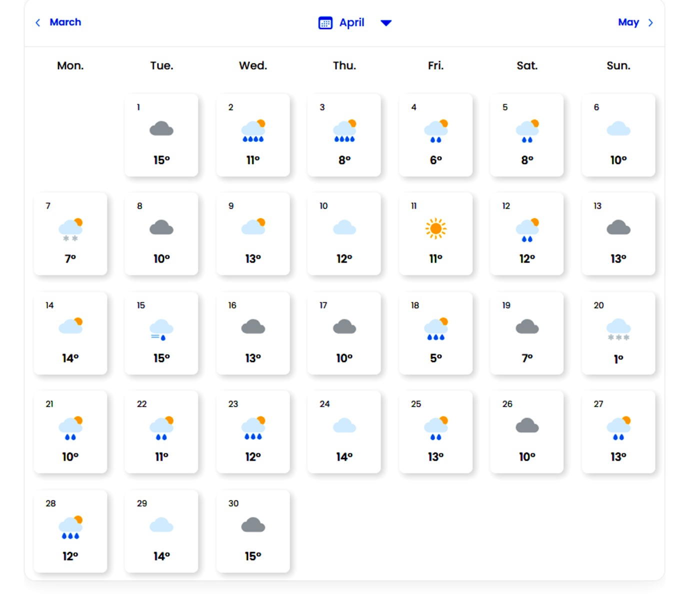Screen dimensions: 700x595
Task: Click the right chevron next to May
Action: [x=650, y=22]
